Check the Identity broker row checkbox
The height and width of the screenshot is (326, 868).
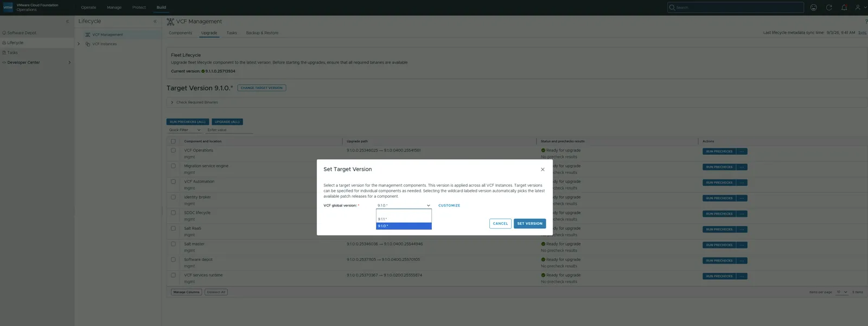coord(173,197)
